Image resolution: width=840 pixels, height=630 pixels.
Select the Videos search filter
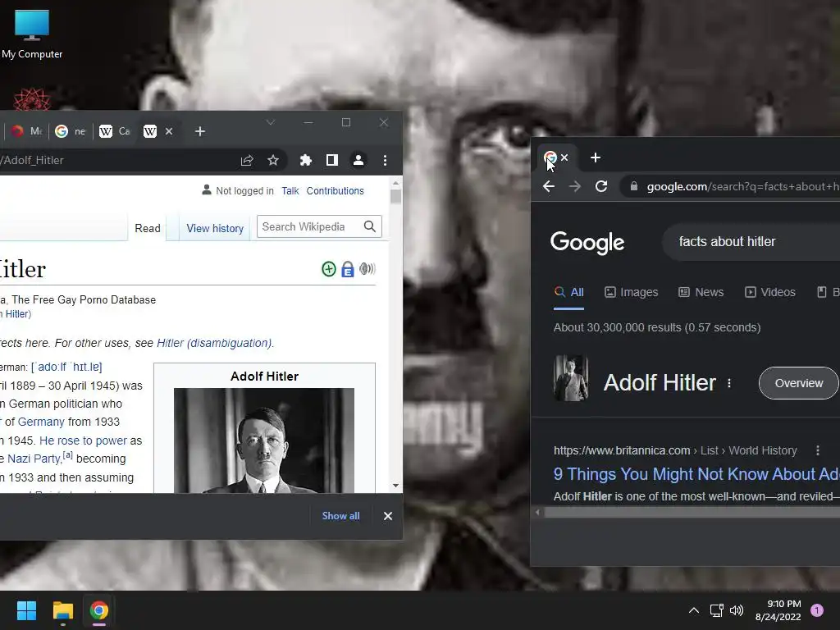click(x=769, y=292)
